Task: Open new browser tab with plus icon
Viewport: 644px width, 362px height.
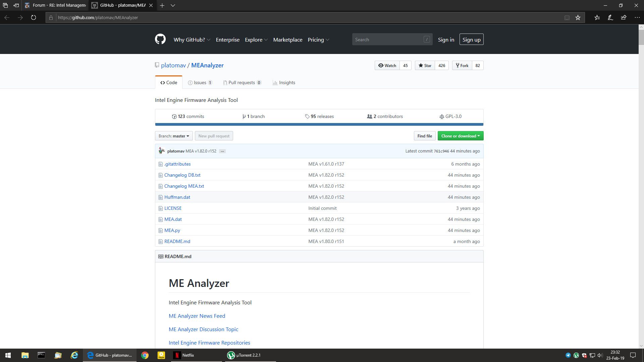Action: [x=162, y=5]
